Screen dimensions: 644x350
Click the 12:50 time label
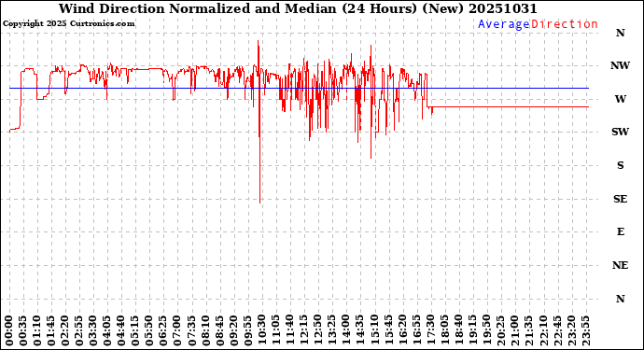point(317,330)
